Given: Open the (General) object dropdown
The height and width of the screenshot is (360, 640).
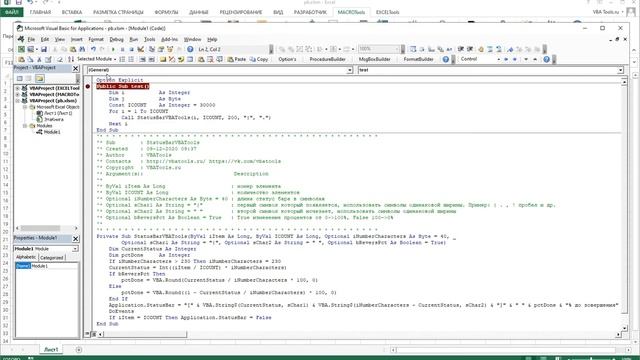Looking at the screenshot, I should pyautogui.click(x=350, y=70).
